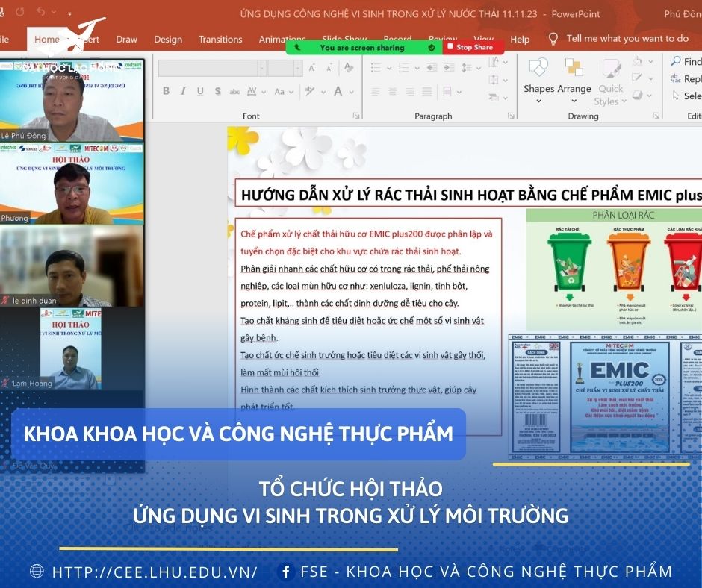The image size is (702, 588).
Task: Expand the font name dropdown
Action: coord(261,68)
